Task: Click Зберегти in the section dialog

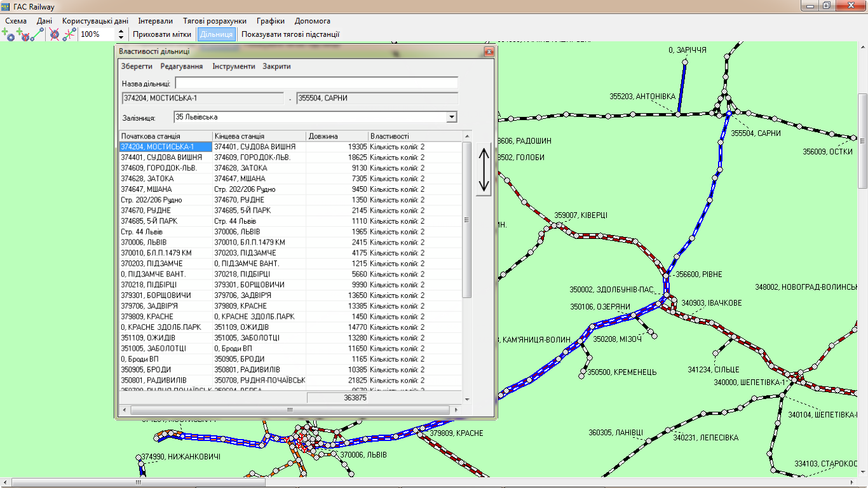Action: 137,66
